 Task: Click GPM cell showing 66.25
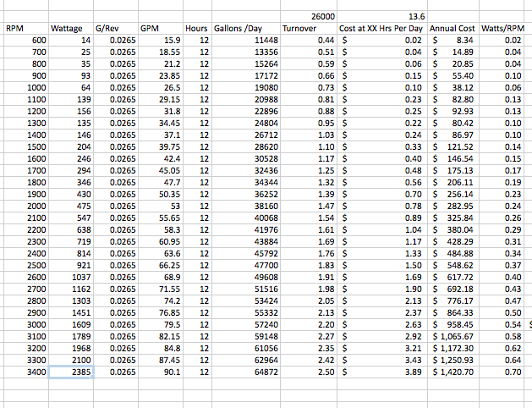click(x=161, y=266)
